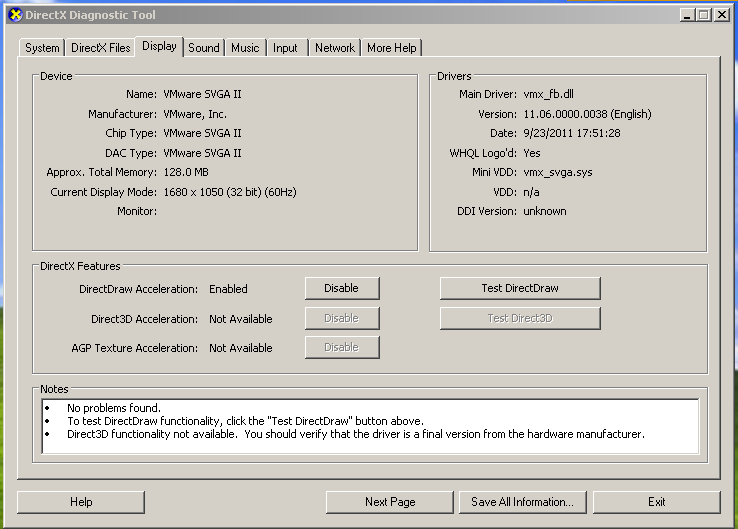The height and width of the screenshot is (529, 738).
Task: Click the VDD value 'n/a'
Action: point(531,192)
